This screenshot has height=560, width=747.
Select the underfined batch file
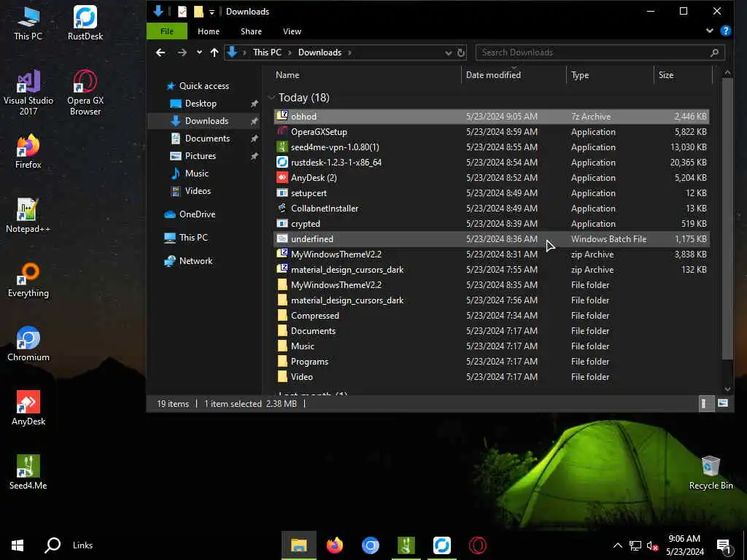coord(492,239)
